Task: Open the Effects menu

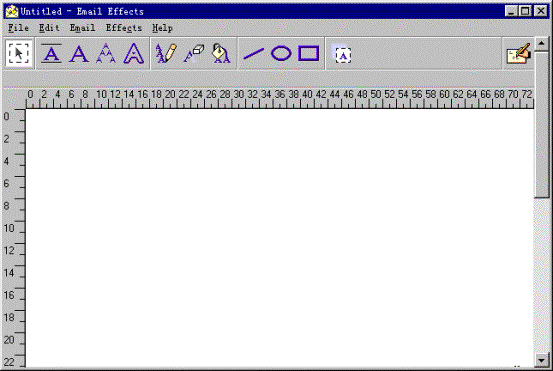Action: [x=124, y=28]
